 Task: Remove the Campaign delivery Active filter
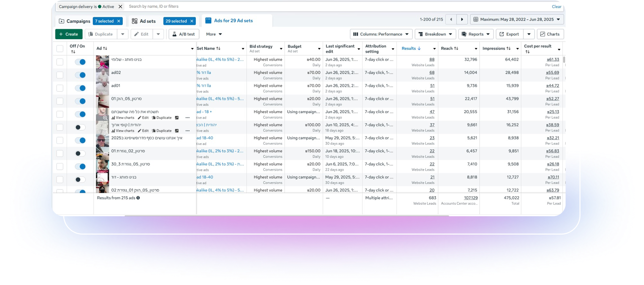pos(120,6)
